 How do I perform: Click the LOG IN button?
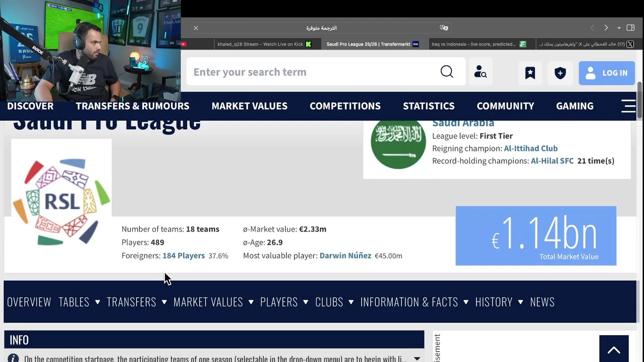(x=607, y=73)
